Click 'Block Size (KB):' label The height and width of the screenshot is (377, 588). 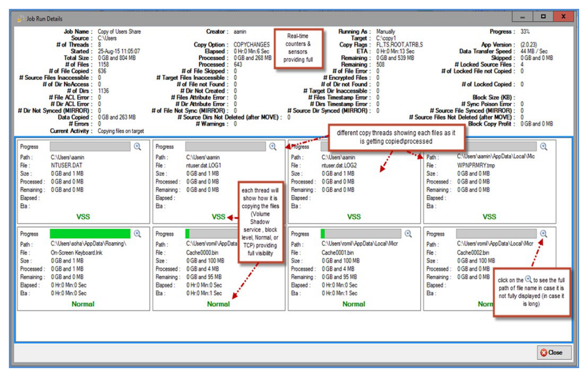495,98
